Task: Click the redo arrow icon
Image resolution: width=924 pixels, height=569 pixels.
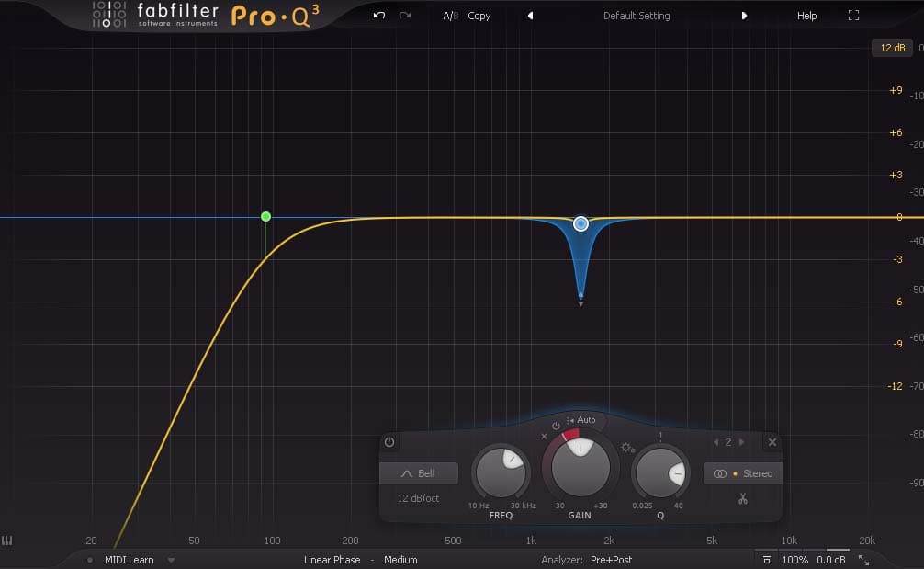Action: [402, 15]
